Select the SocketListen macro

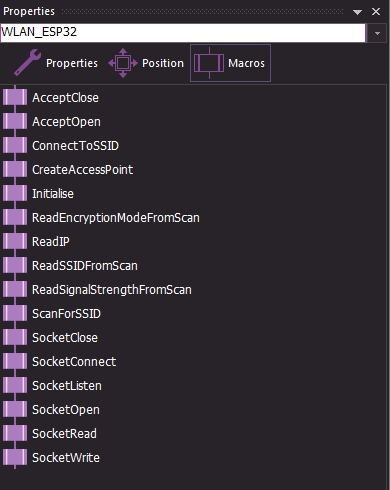pyautogui.click(x=67, y=386)
